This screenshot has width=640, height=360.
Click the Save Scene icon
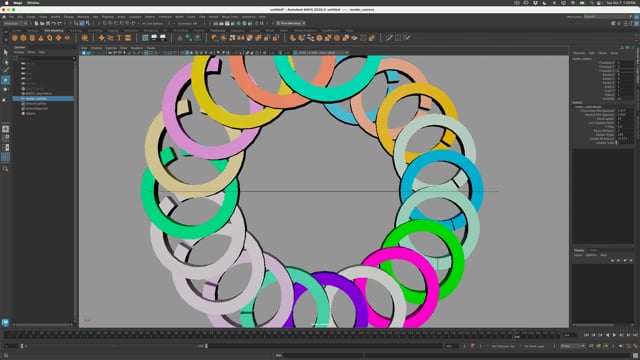(x=47, y=24)
